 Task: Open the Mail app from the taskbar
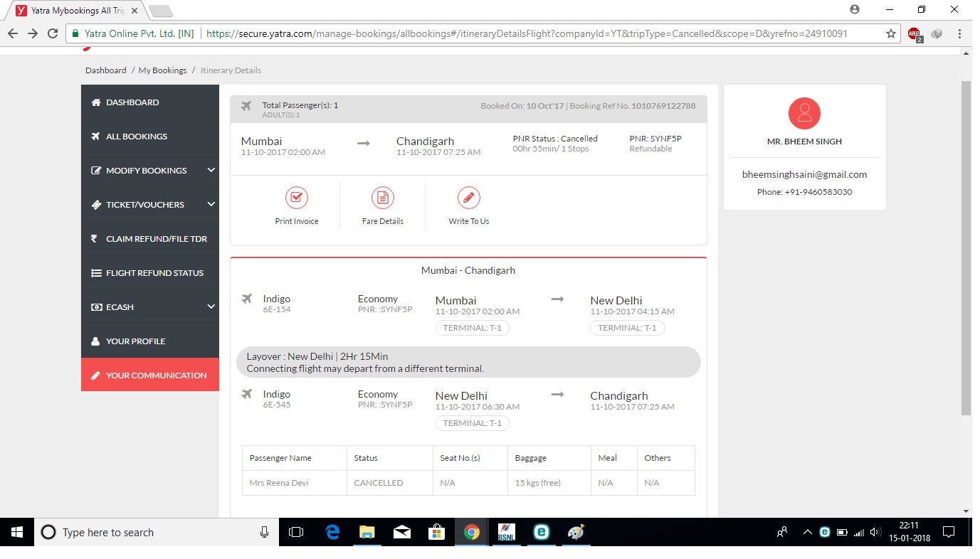coord(402,532)
